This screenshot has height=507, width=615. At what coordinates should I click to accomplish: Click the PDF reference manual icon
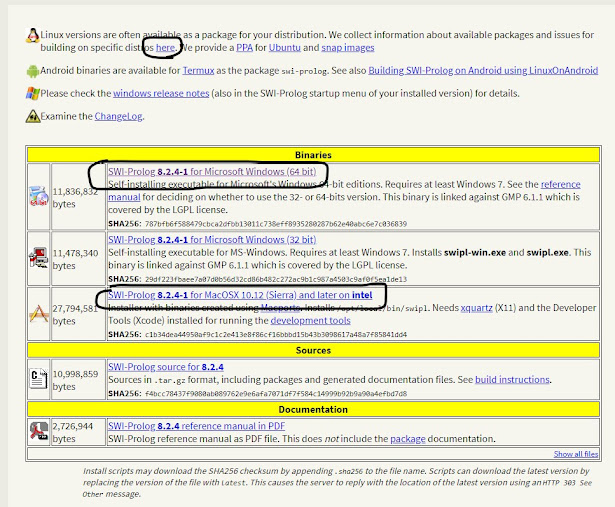pyautogui.click(x=38, y=432)
